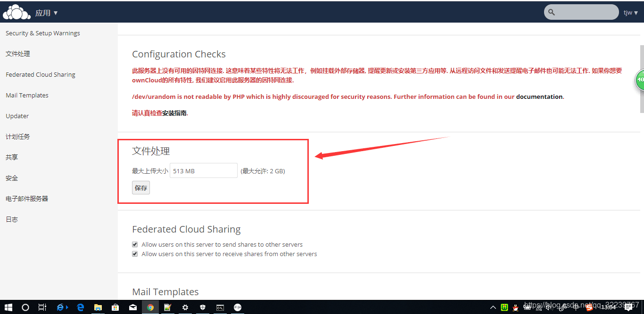Open Federated Cloud Sharing sidebar item
Screen dimensions: 644x314
pyautogui.click(x=41, y=74)
